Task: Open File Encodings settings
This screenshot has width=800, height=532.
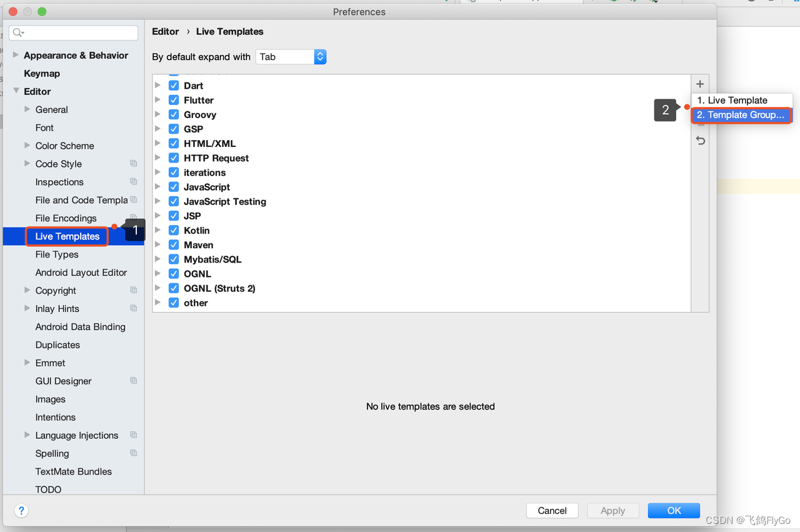Action: [x=66, y=218]
